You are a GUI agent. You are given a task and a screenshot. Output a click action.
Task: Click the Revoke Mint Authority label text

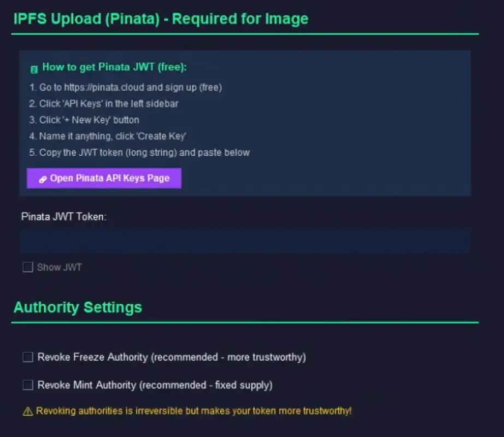tap(155, 385)
